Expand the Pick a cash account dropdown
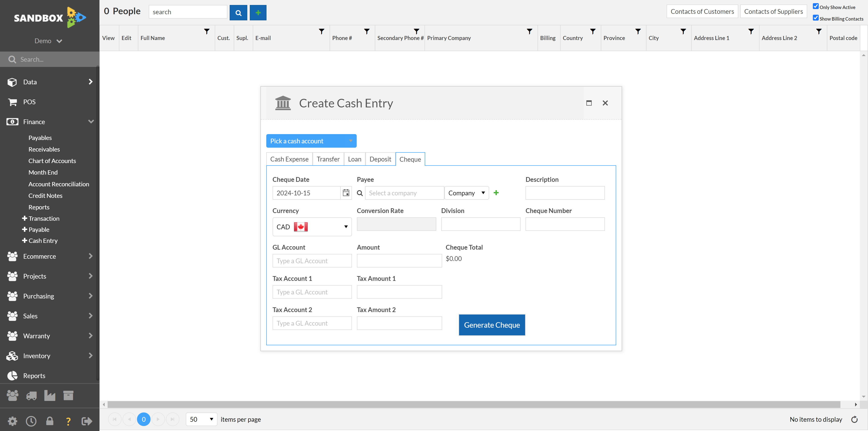Screen dimensions: 868x431 (x=311, y=141)
